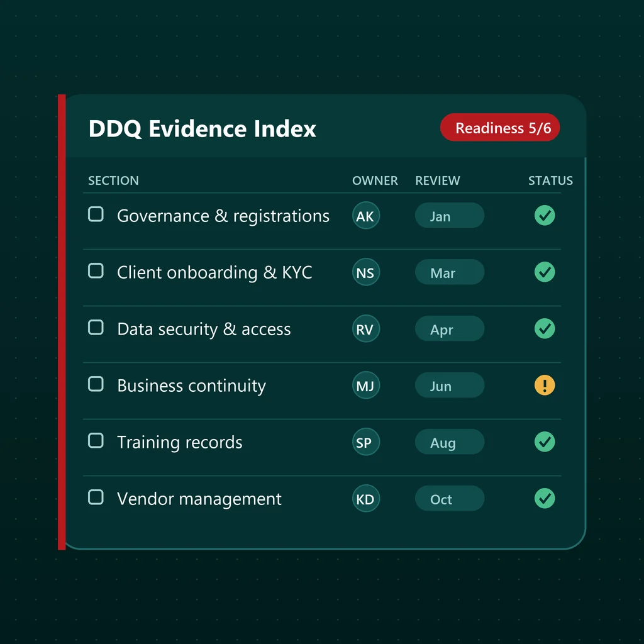Open the MJ owner avatar
The image size is (644, 644).
point(365,386)
